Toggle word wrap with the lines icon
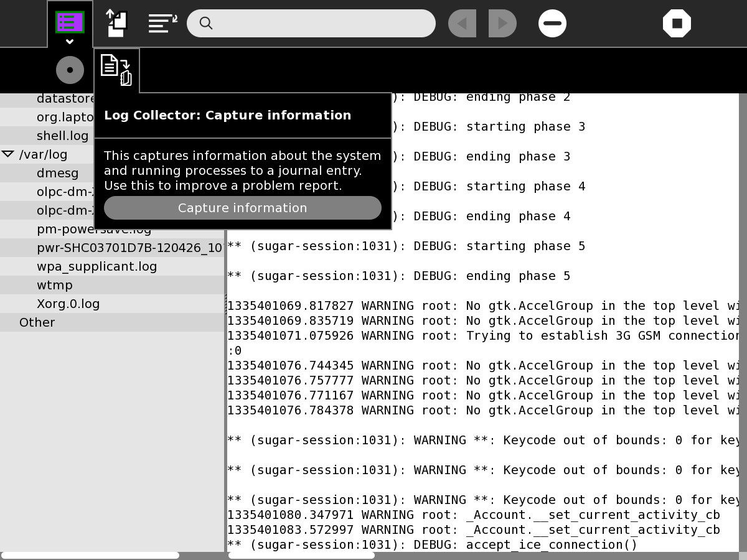The height and width of the screenshot is (560, 747). 162,23
